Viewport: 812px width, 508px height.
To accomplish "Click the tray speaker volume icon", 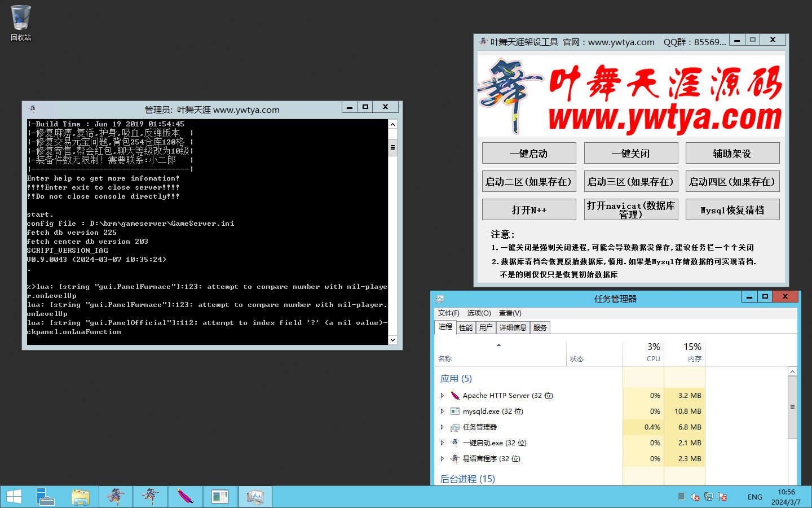I will click(x=695, y=497).
